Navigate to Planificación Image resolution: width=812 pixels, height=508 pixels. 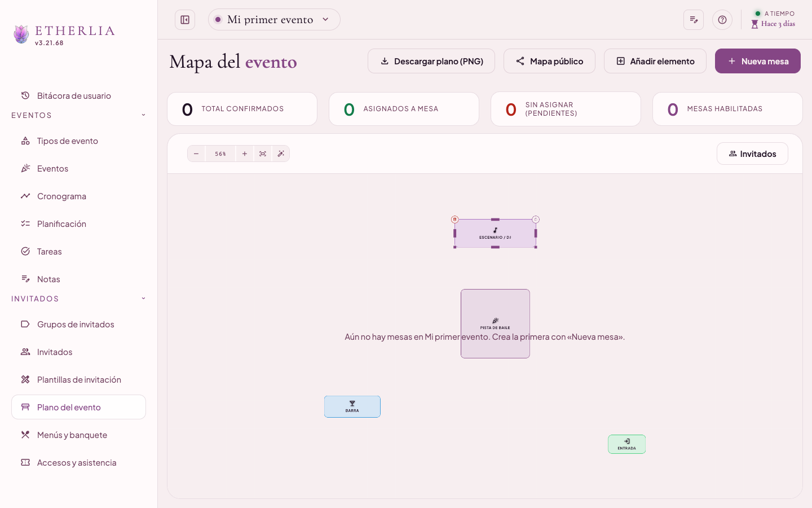[78, 224]
